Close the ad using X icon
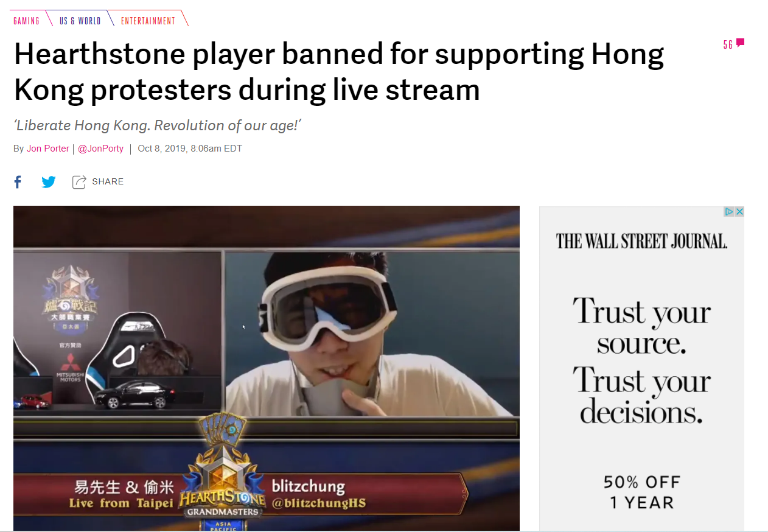The image size is (768, 532). point(739,212)
